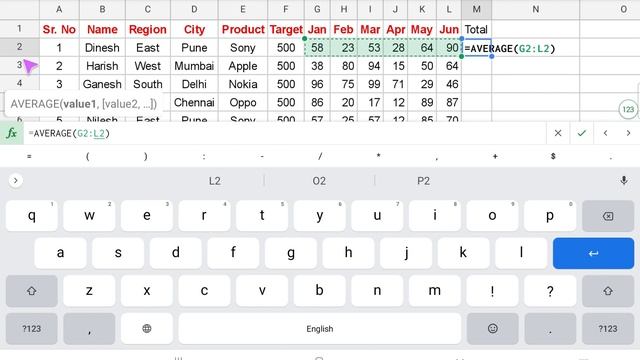Select cell containing Ganesh

point(102,84)
